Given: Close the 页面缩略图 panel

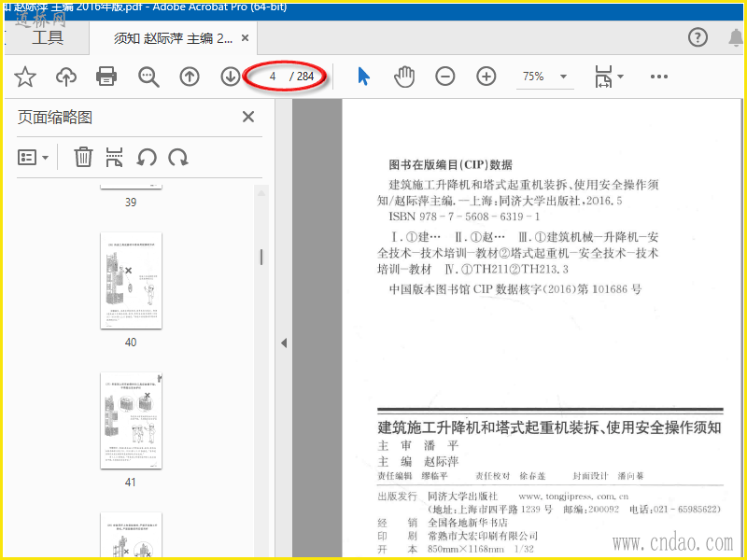Looking at the screenshot, I should (248, 117).
